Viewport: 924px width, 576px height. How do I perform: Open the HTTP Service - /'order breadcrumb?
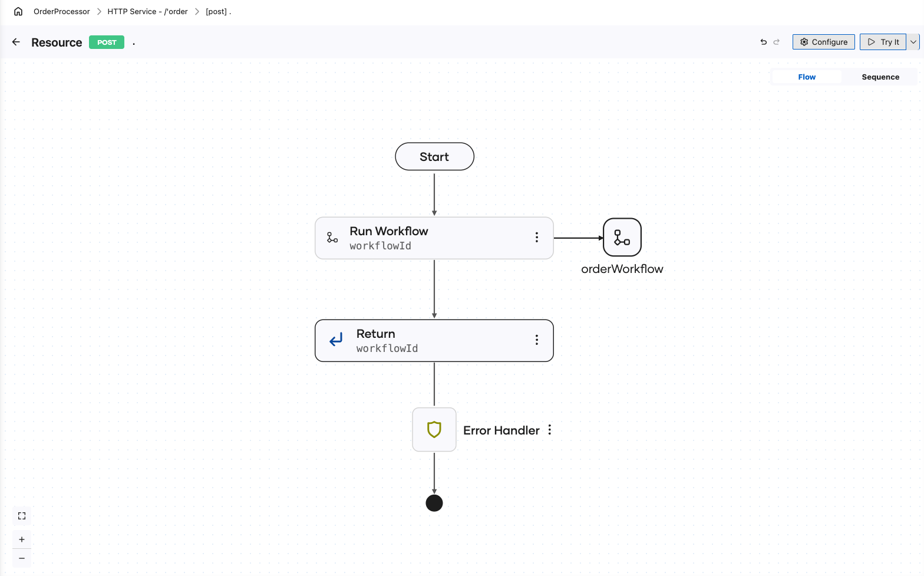point(147,11)
